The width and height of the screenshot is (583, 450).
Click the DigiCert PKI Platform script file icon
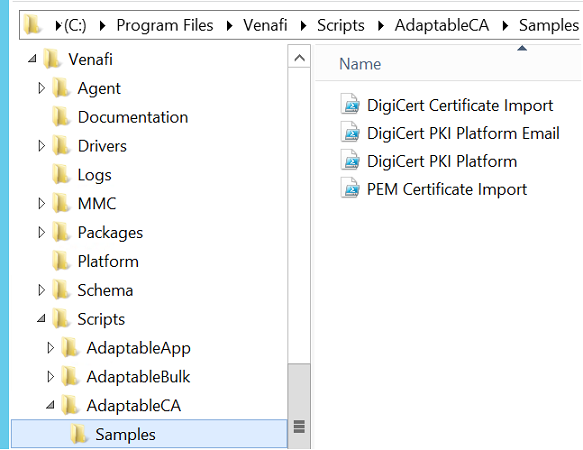[x=350, y=161]
